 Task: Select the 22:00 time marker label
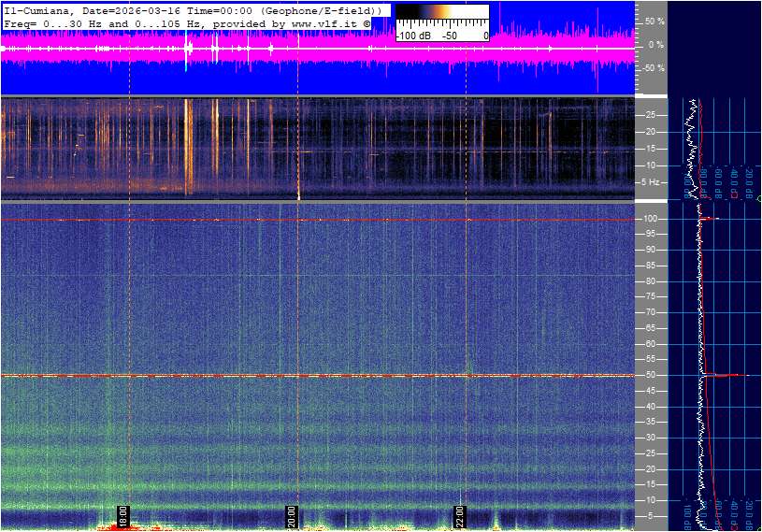point(460,515)
